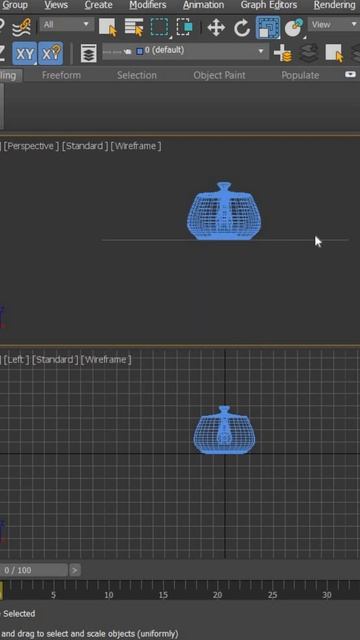Image resolution: width=360 pixels, height=640 pixels.
Task: Open the Select by Name dialog
Action: coord(134,27)
